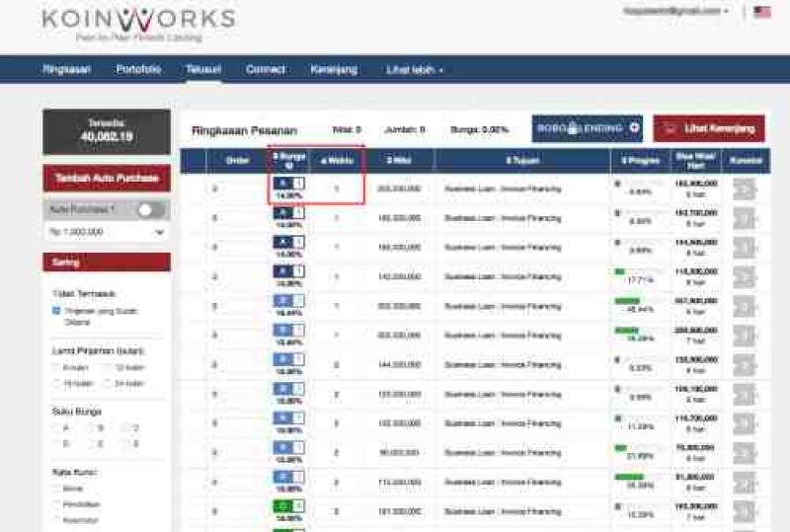Sort table by Nilai column
The image size is (790, 532).
399,161
